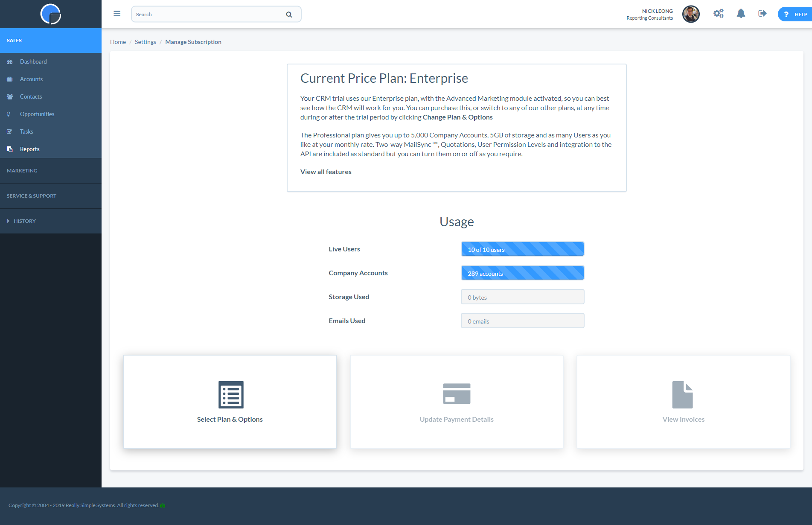Click the Tasks checkmark icon in the sidebar

click(x=9, y=132)
